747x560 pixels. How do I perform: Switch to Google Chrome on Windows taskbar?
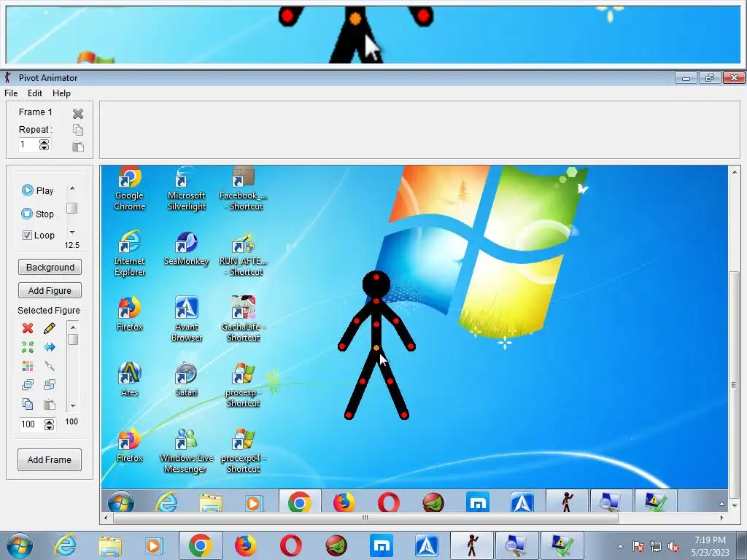click(200, 545)
